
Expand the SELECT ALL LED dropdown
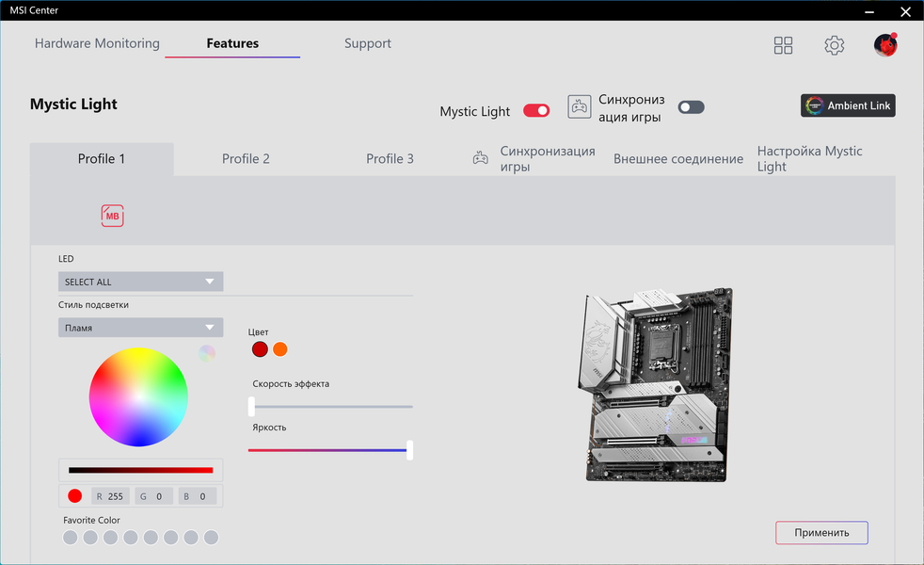[140, 282]
